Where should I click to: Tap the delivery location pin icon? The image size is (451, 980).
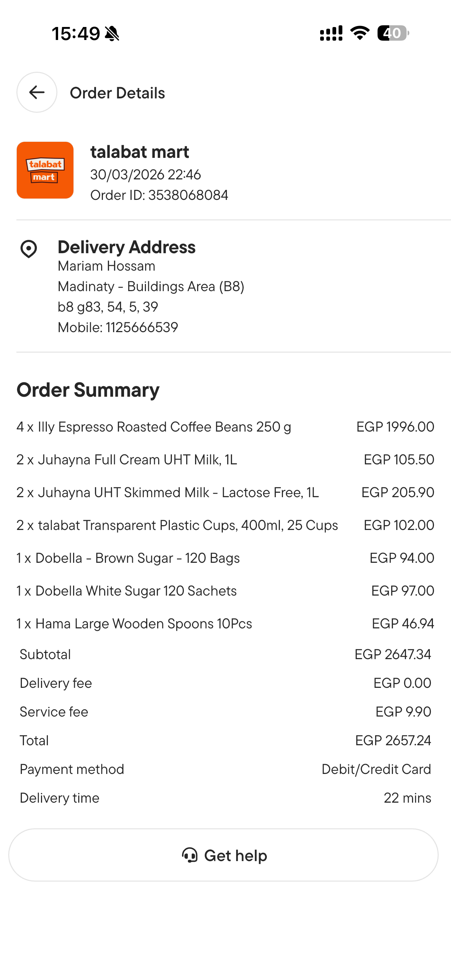point(28,249)
